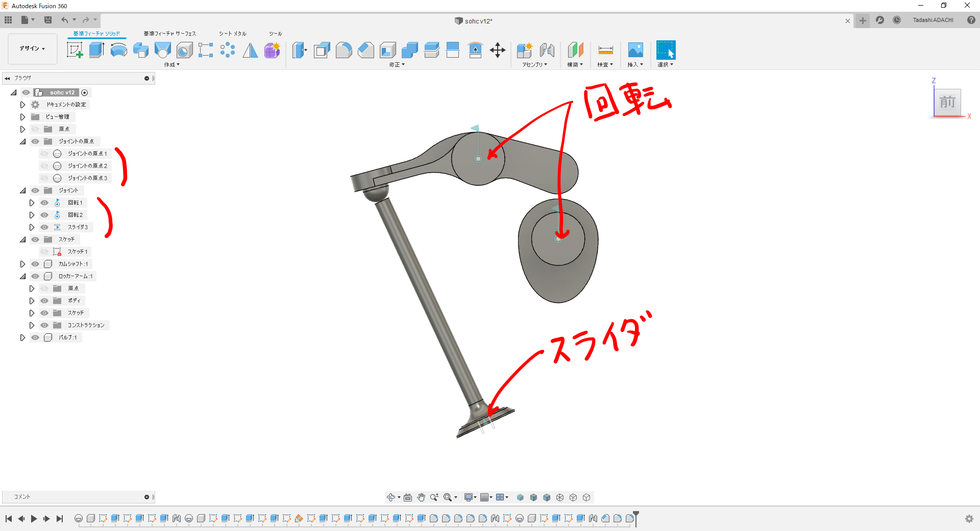Toggle visibility of sohc v12 root component
Screen dimensions: 980x531
coord(26,92)
